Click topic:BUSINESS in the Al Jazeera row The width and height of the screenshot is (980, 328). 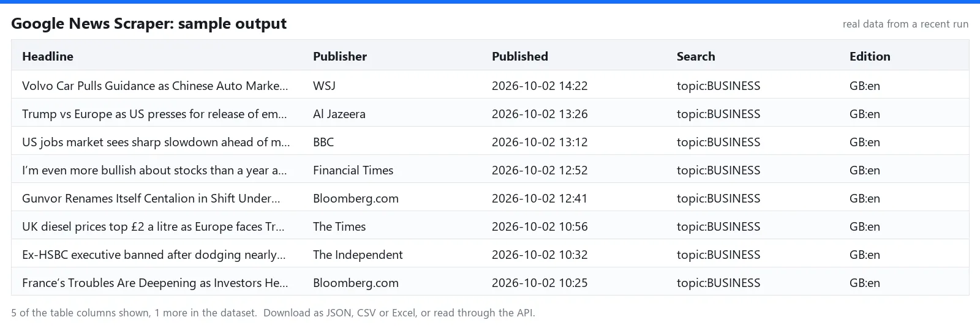718,114
